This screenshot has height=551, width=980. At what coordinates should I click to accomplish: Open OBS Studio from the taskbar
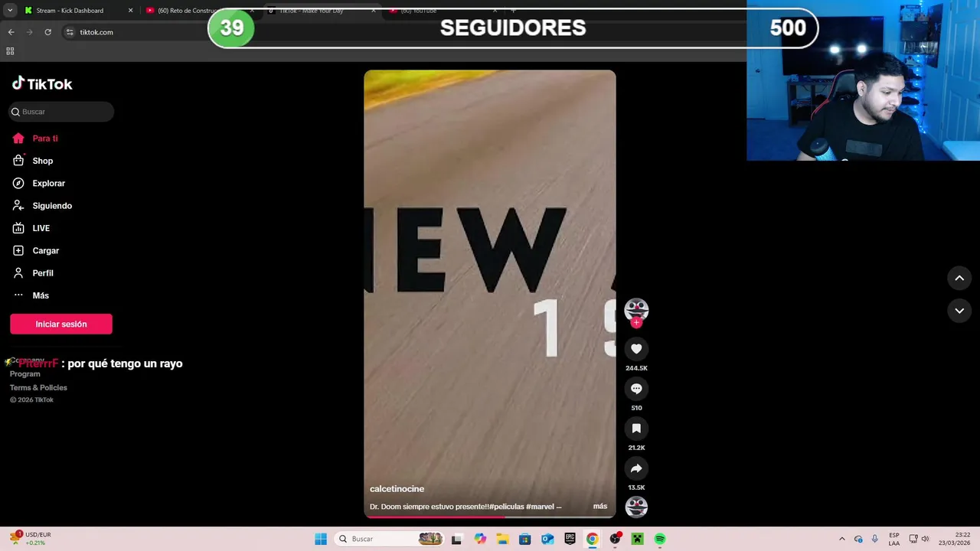pos(615,539)
